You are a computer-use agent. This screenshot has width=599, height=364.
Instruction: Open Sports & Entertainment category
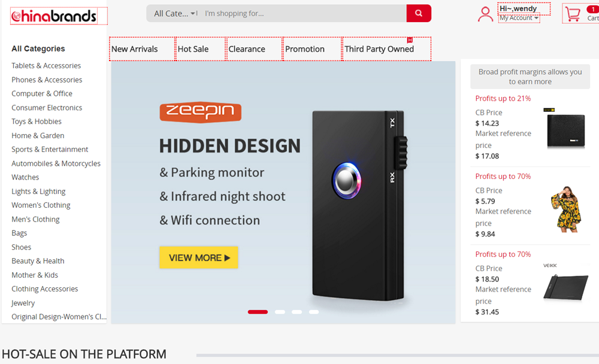(x=50, y=149)
